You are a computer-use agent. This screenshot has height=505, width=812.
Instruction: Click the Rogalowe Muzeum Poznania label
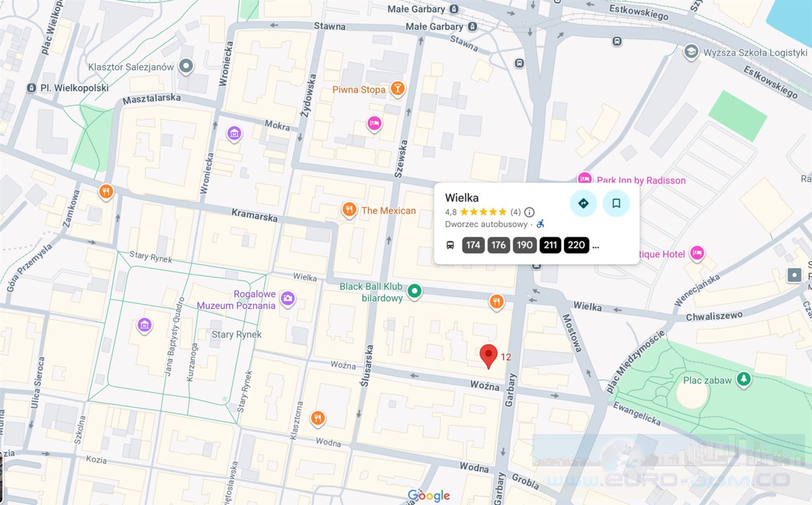pos(237,299)
